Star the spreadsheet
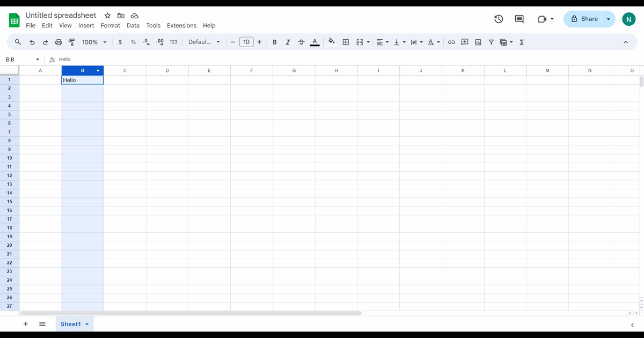Viewport: 644px width, 338px height. [x=107, y=16]
